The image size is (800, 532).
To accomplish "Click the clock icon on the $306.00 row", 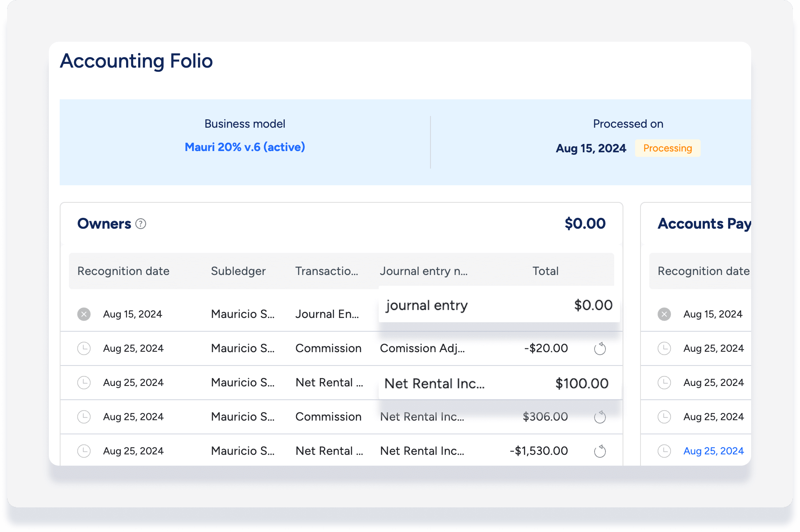I will point(84,417).
